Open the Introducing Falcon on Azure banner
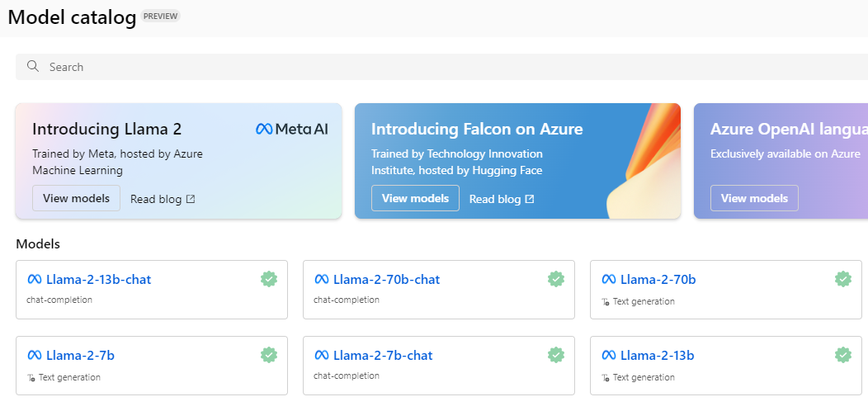This screenshot has width=868, height=411. point(477,130)
